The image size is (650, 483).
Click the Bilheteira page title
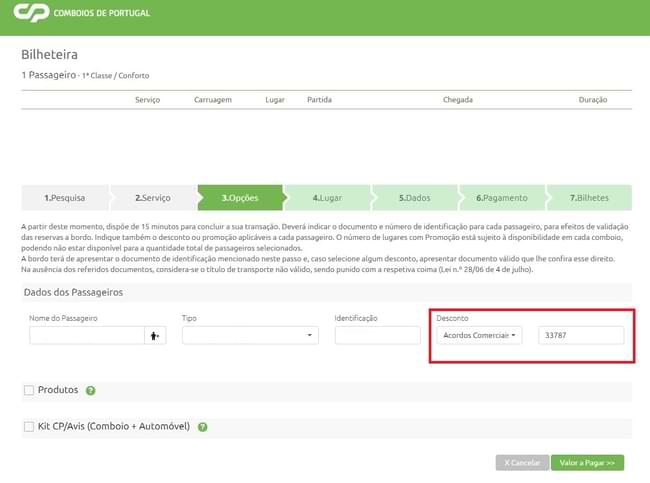click(49, 55)
